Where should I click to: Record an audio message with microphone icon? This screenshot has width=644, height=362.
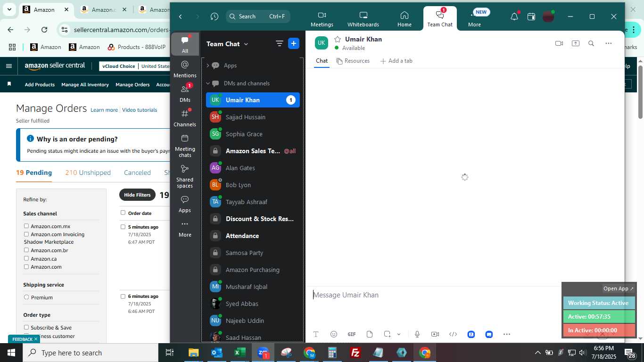click(417, 334)
